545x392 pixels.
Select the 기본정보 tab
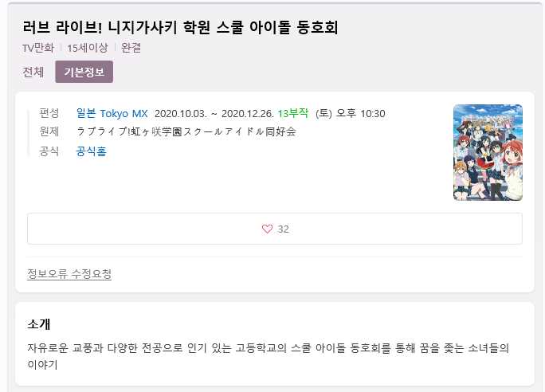(x=84, y=72)
